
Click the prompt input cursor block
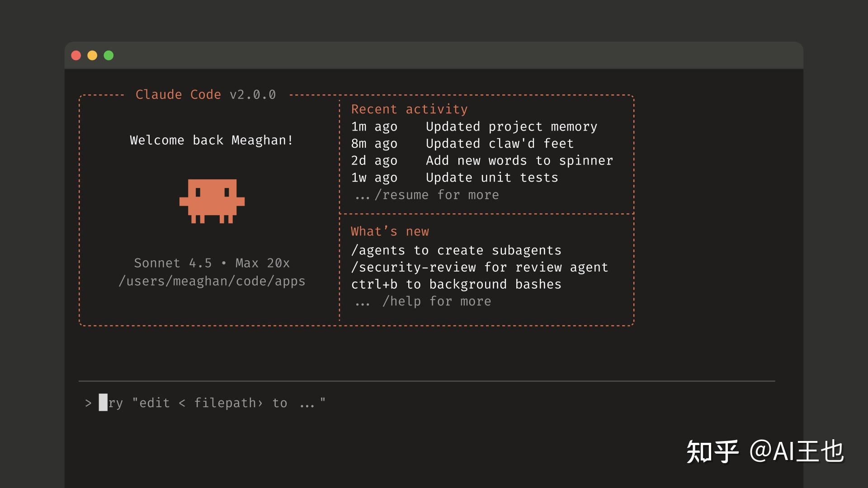[103, 402]
